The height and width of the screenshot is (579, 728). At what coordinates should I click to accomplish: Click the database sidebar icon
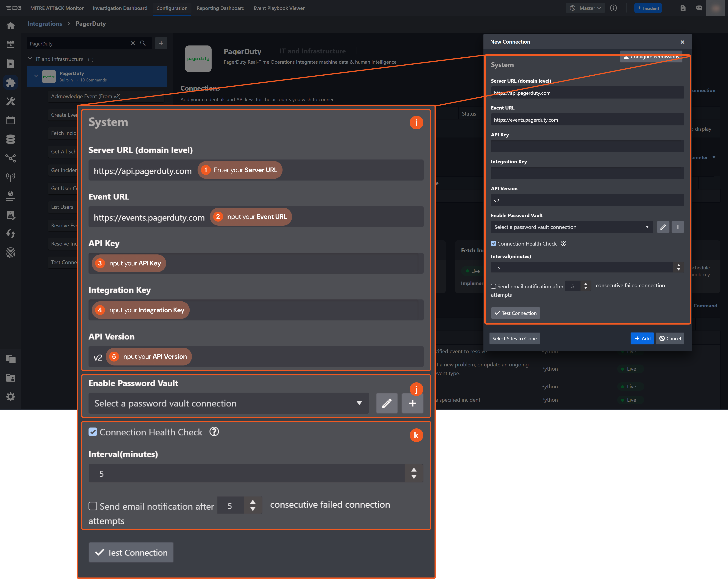coord(10,139)
